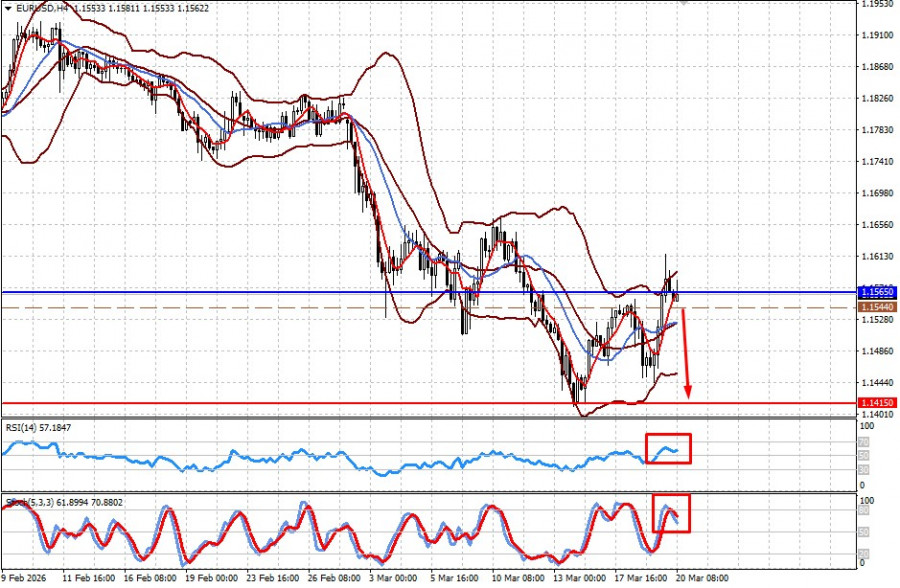900x588 pixels.
Task: Click the 1.14010 price scale label
Action: pos(878,414)
